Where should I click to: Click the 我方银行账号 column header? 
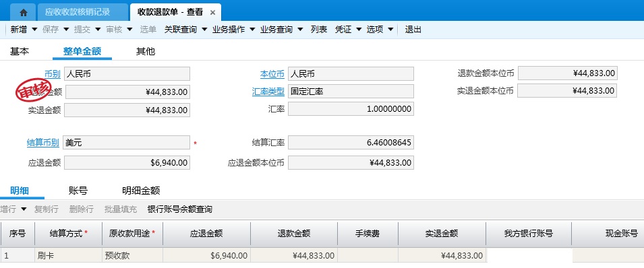pyautogui.click(x=529, y=234)
